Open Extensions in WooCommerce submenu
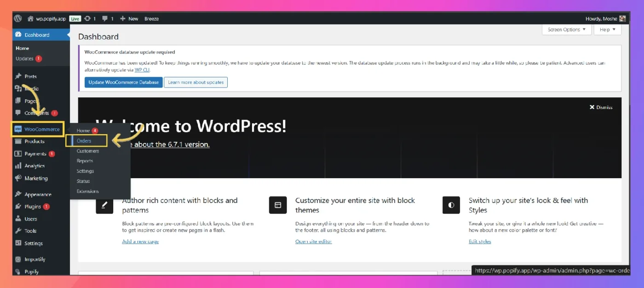The image size is (644, 288). pyautogui.click(x=88, y=191)
